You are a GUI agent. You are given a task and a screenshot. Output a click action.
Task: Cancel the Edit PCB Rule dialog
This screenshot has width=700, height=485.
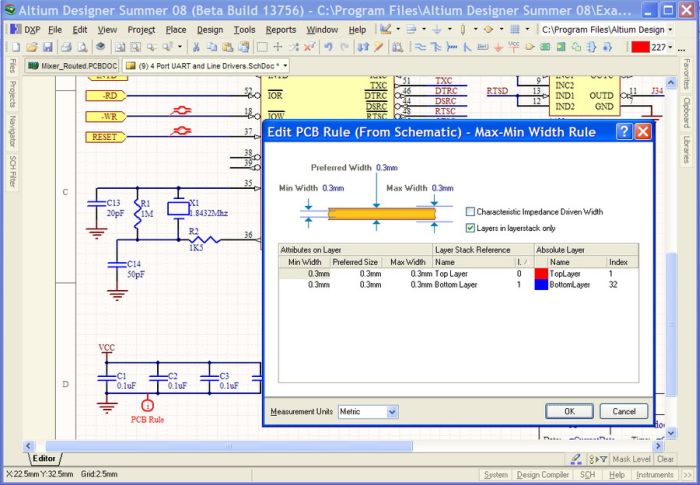(623, 411)
